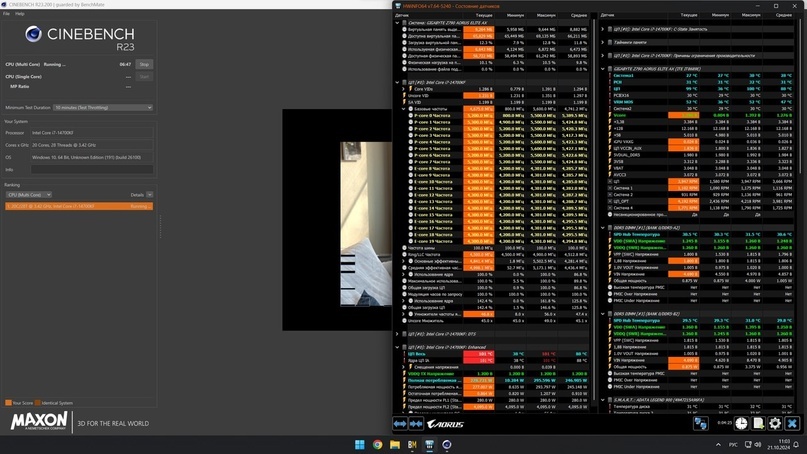
Task: Click the HWiNFO64 title bar icon
Action: (397, 6)
